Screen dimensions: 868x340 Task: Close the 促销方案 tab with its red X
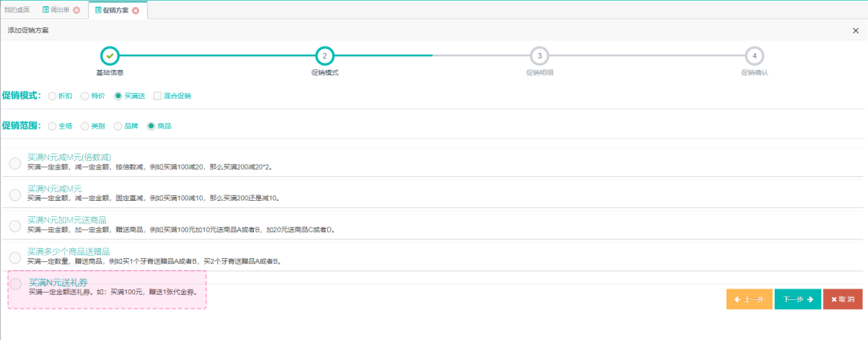pyautogui.click(x=136, y=10)
